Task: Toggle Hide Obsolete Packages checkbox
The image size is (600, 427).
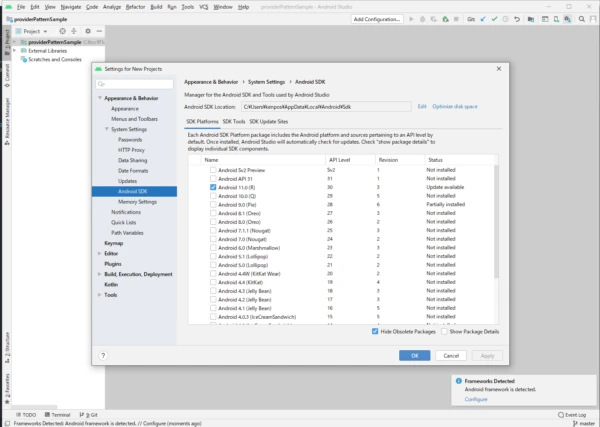Action: coord(375,331)
